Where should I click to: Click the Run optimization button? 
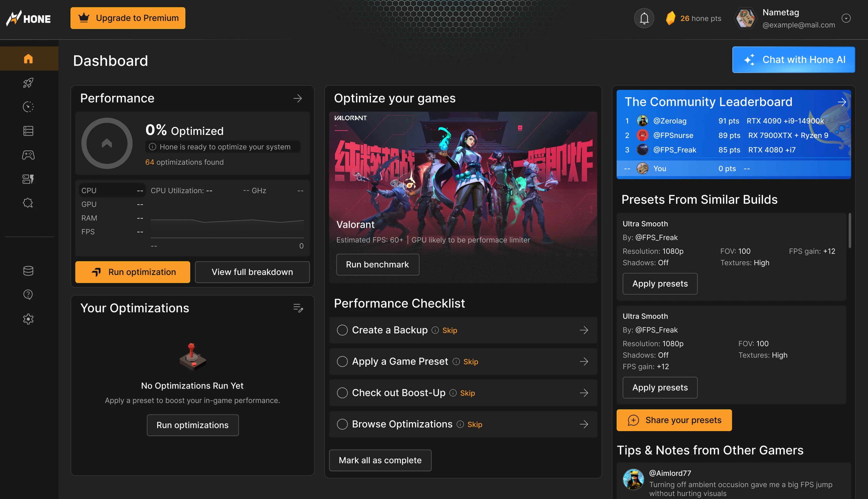coord(132,272)
